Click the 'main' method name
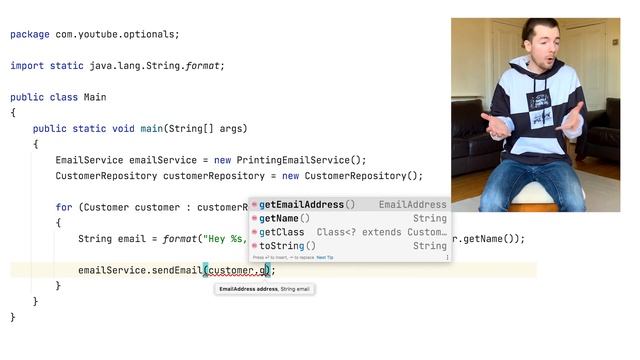 point(151,129)
